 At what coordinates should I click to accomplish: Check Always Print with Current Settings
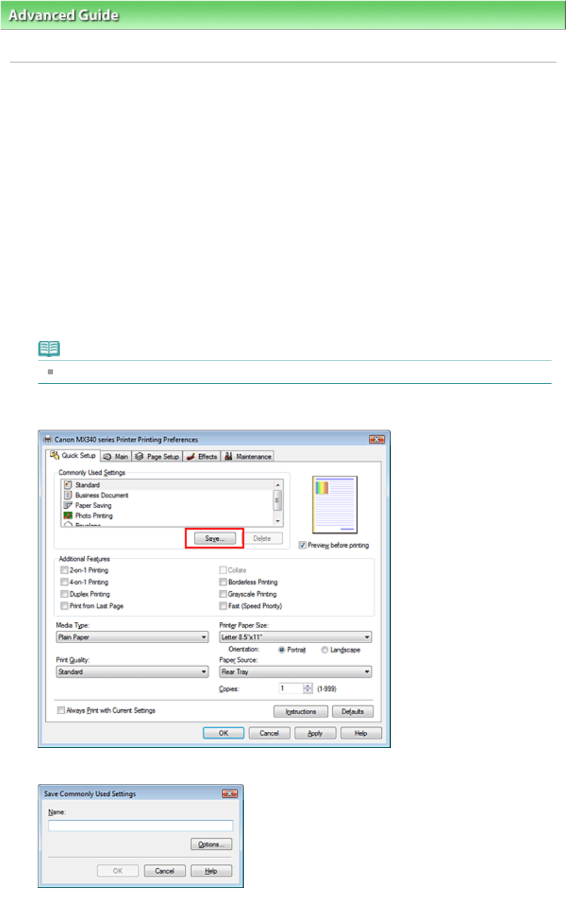coord(61,710)
